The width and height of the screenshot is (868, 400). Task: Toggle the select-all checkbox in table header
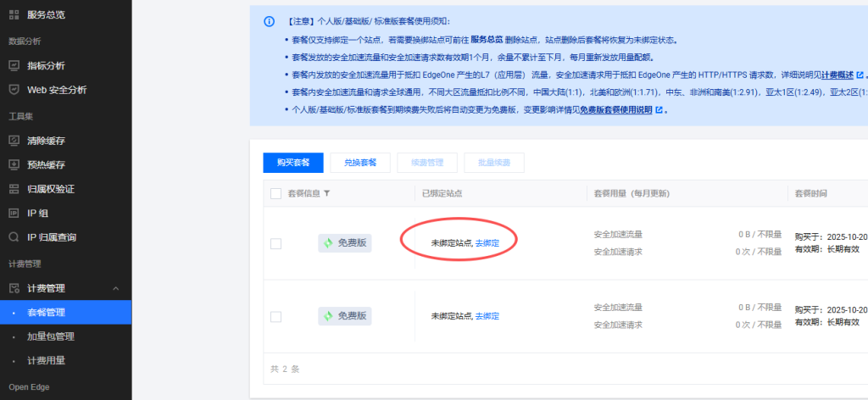(x=275, y=193)
